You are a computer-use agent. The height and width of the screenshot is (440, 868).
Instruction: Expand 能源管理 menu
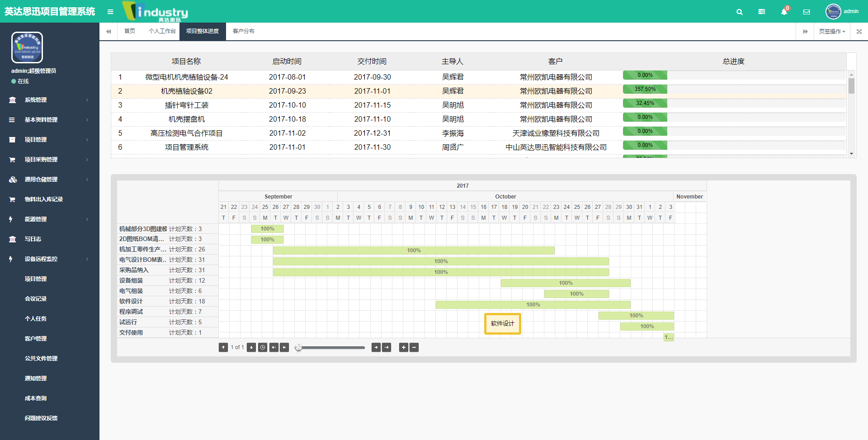50,219
